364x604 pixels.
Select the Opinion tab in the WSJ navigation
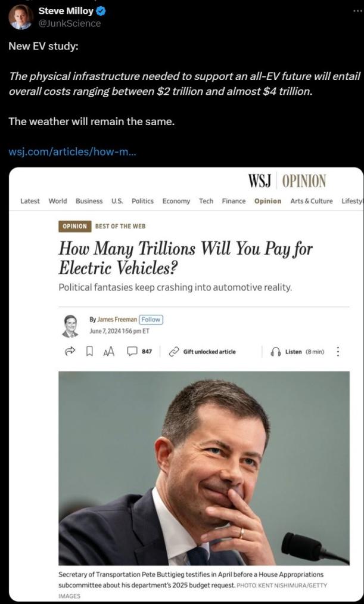[268, 201]
